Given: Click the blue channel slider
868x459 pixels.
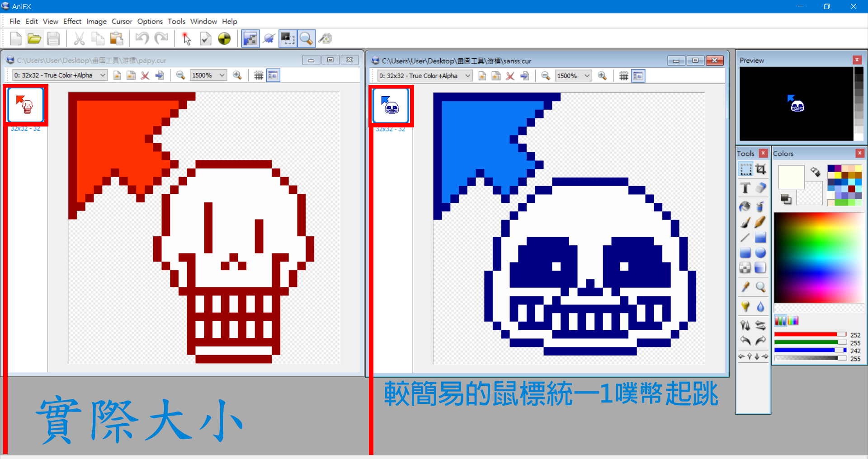Looking at the screenshot, I should [x=810, y=350].
